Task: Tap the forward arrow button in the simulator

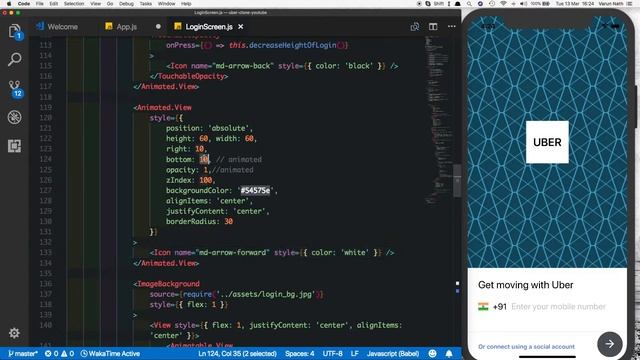Action: click(609, 344)
